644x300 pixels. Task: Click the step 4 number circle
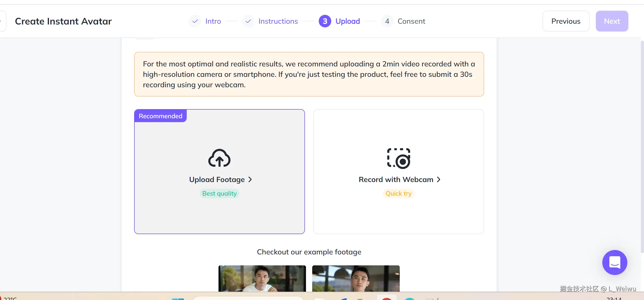pos(387,21)
